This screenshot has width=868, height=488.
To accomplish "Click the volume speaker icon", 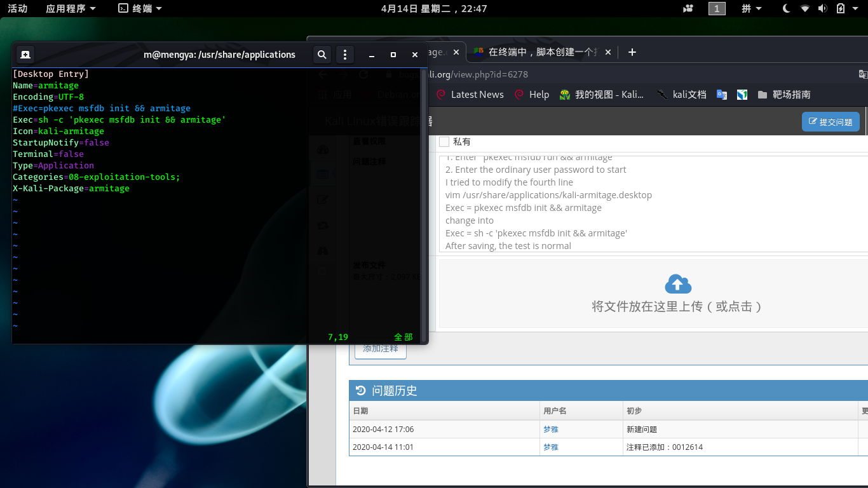I will tap(822, 8).
